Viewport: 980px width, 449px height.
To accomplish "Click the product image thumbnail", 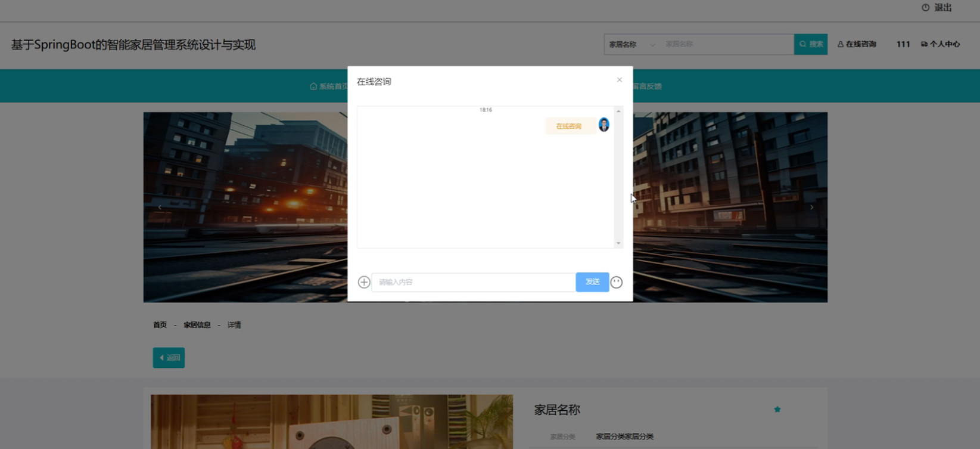I will [332, 422].
